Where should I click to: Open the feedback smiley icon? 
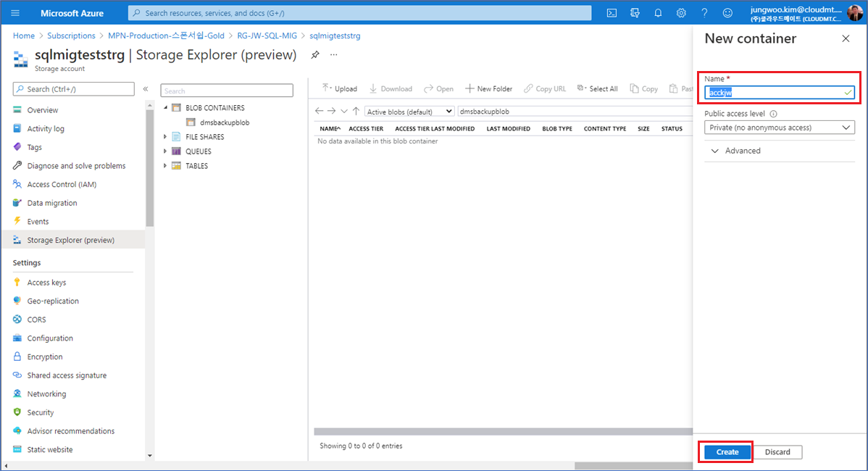pos(727,13)
